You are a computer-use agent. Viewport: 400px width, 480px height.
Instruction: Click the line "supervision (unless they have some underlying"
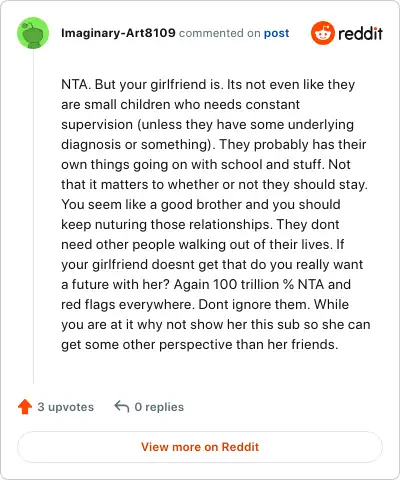[x=207, y=125]
